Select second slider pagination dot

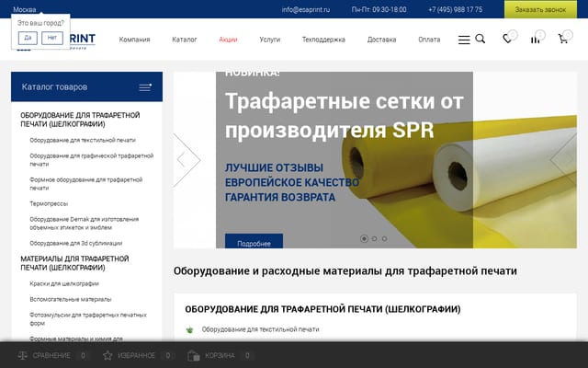(374, 239)
